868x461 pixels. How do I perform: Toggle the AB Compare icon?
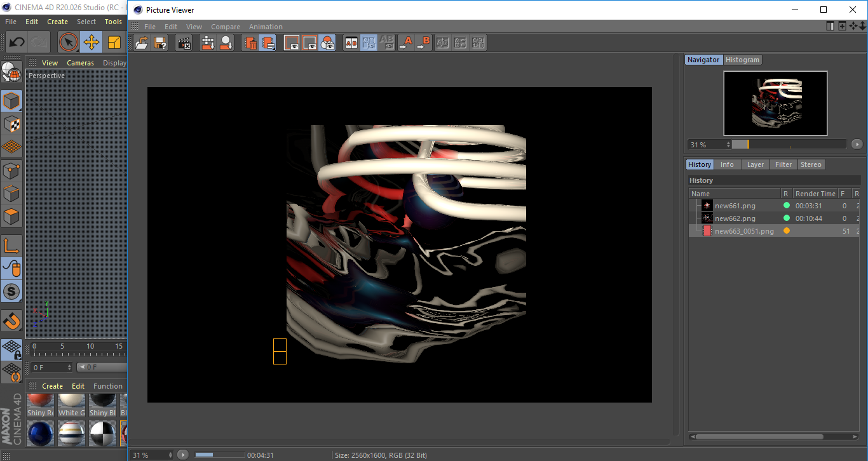point(351,43)
